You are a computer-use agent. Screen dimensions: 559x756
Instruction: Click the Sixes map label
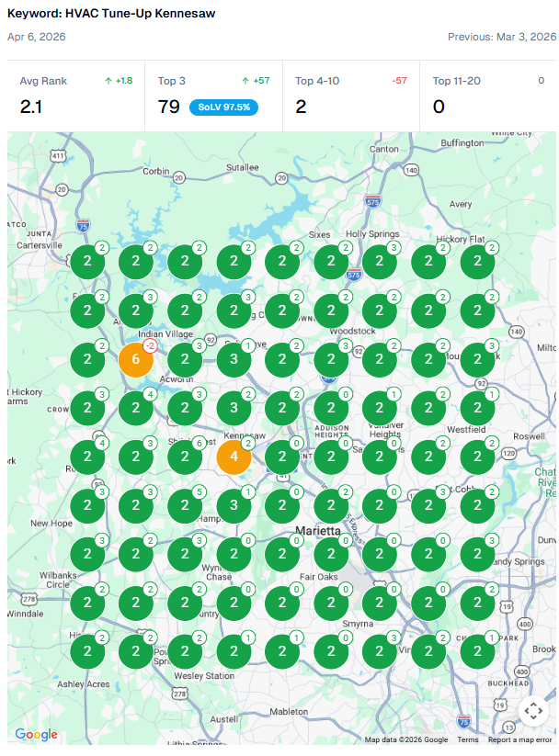[x=320, y=235]
